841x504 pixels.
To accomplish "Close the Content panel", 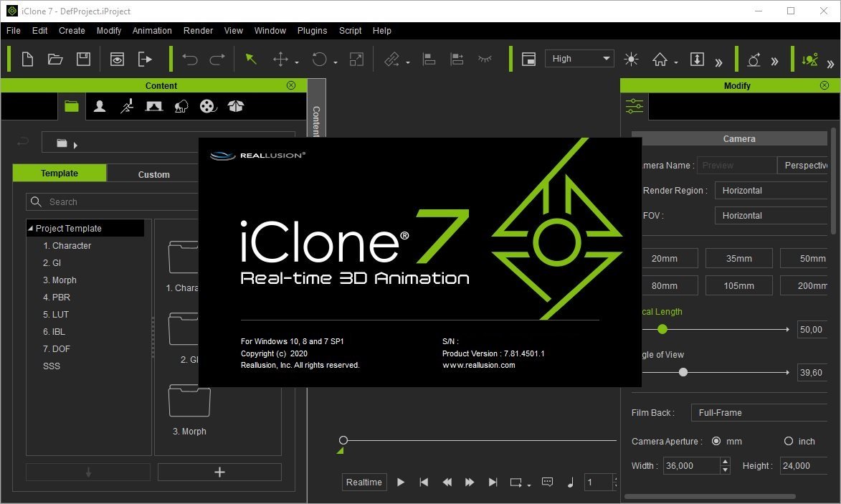I will 290,85.
